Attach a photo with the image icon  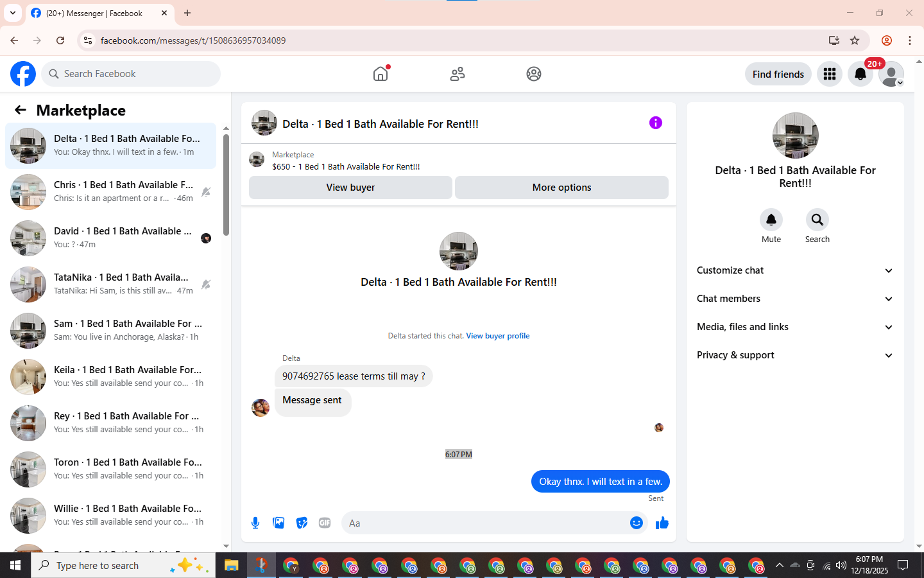click(278, 523)
